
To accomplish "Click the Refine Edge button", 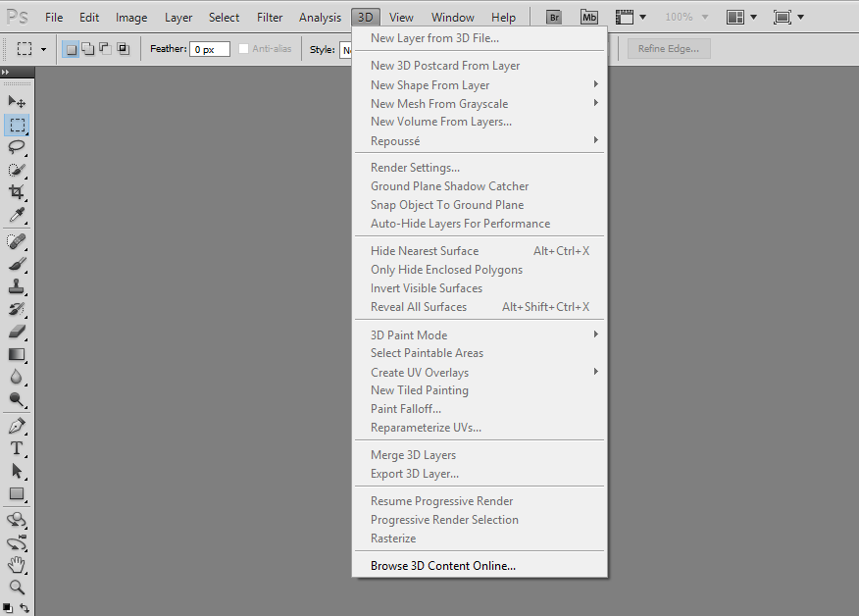I will (669, 49).
